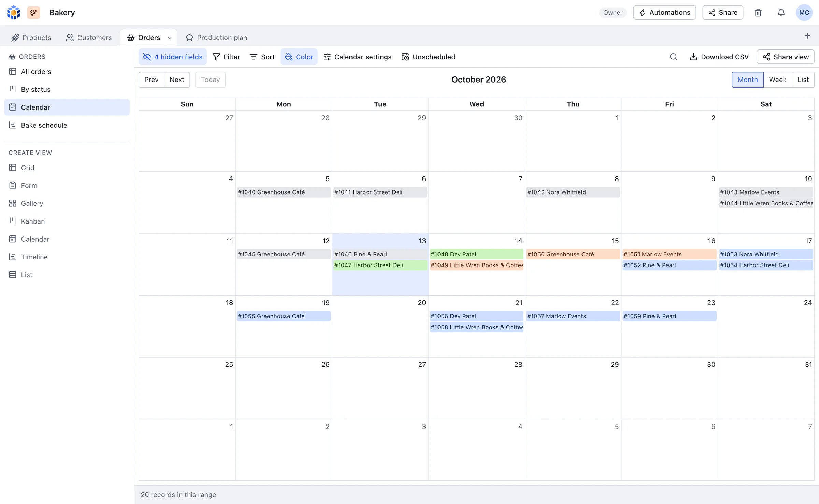The height and width of the screenshot is (504, 819).
Task: Create a new Form view
Action: pyautogui.click(x=67, y=186)
